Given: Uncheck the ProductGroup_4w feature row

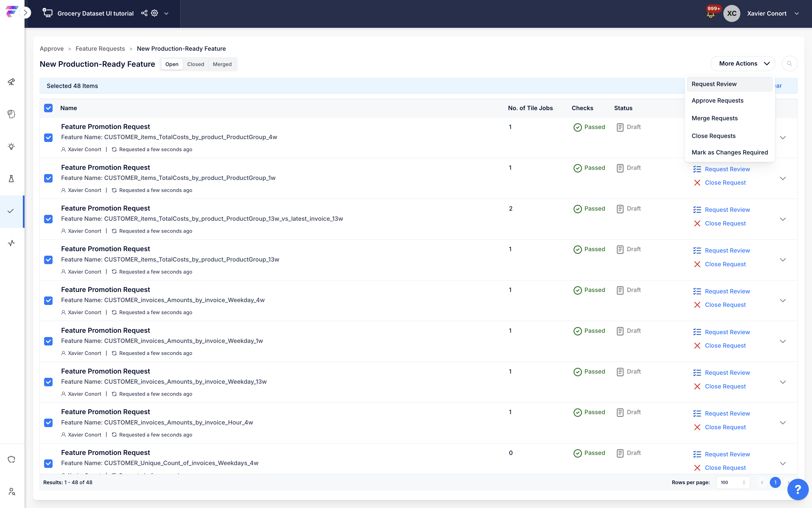Looking at the screenshot, I should [48, 137].
